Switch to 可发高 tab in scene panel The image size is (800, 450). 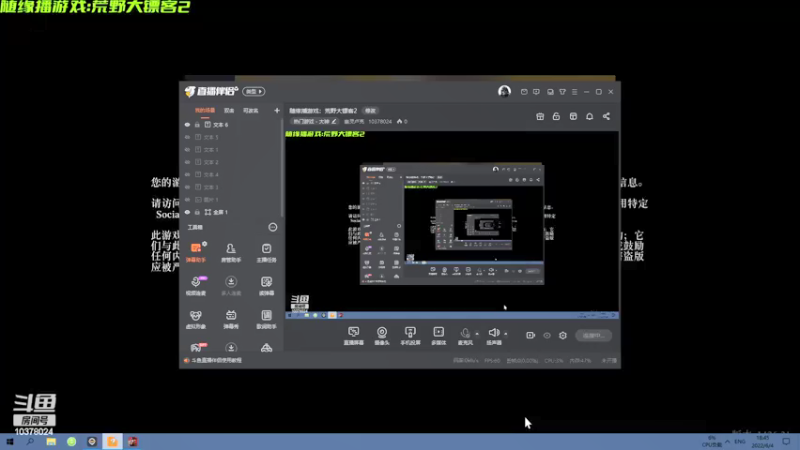click(x=251, y=110)
